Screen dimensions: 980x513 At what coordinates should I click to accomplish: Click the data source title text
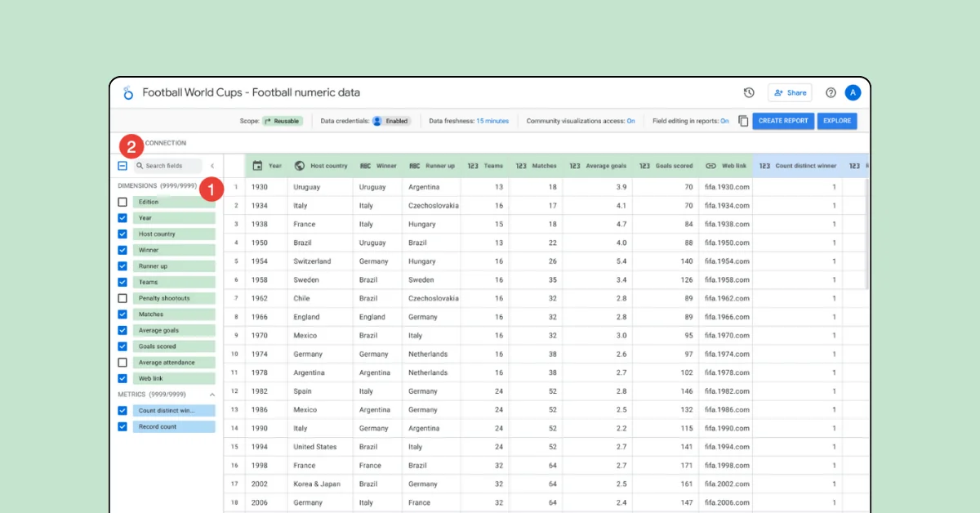251,92
